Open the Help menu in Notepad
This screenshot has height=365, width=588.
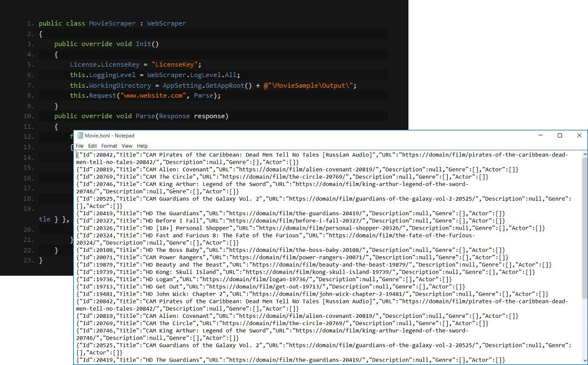142,146
